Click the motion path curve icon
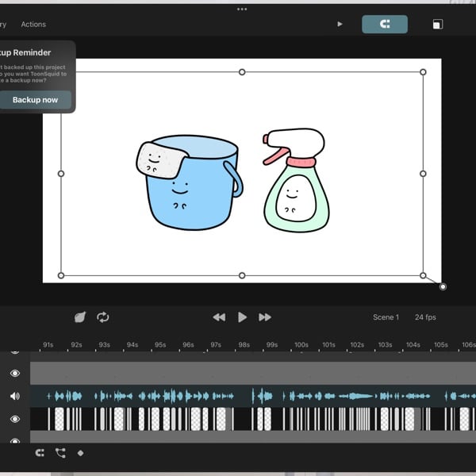The image size is (476, 476). [60, 453]
